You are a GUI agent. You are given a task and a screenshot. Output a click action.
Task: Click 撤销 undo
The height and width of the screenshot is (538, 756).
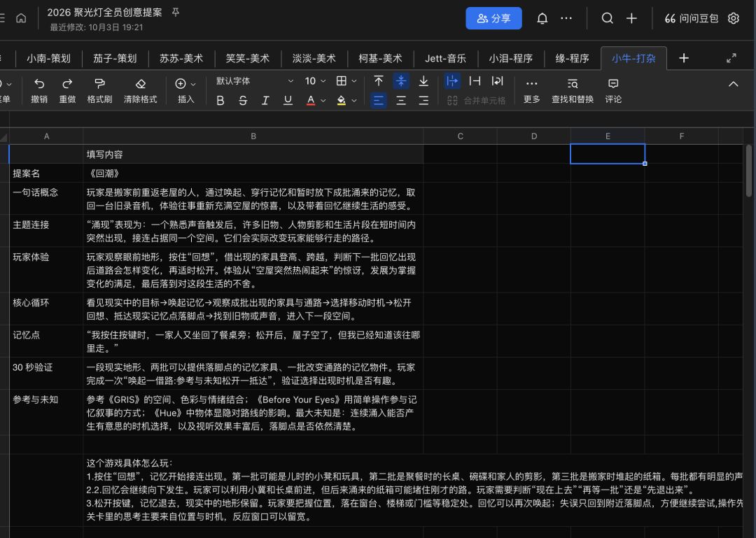click(39, 91)
